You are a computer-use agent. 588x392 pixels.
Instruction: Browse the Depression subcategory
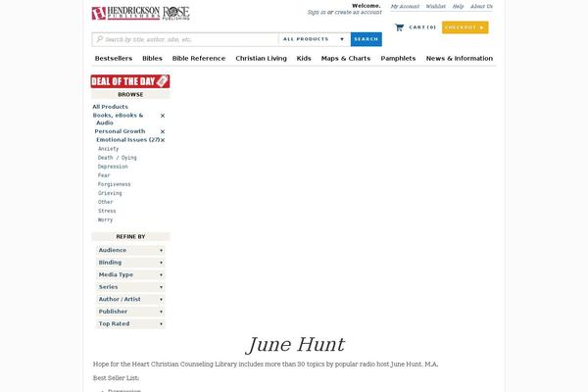(x=113, y=167)
